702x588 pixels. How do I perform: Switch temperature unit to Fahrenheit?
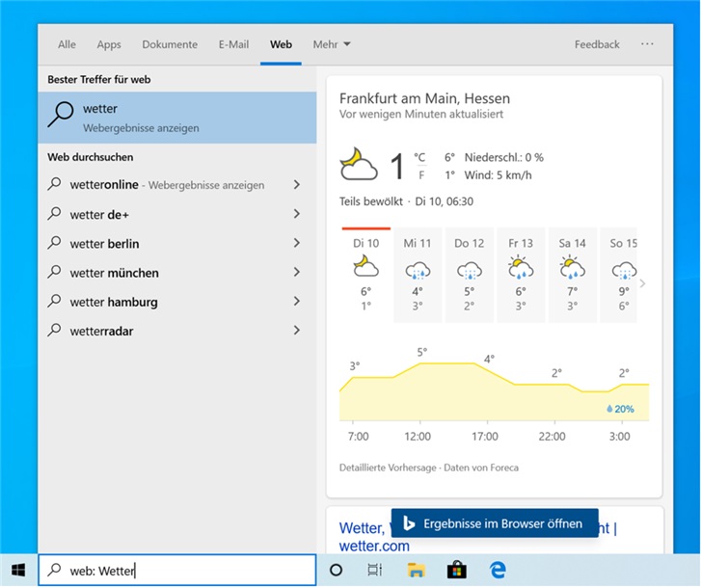point(419,175)
